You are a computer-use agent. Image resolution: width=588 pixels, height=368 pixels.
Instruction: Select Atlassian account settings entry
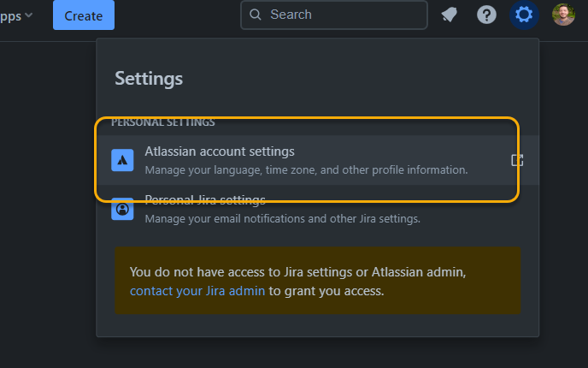pos(220,151)
